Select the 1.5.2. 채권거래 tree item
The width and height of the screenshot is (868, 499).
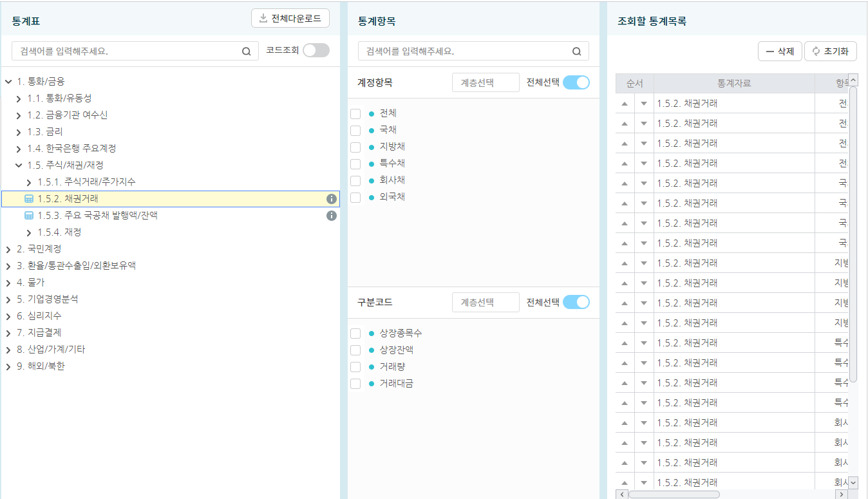tap(171, 199)
